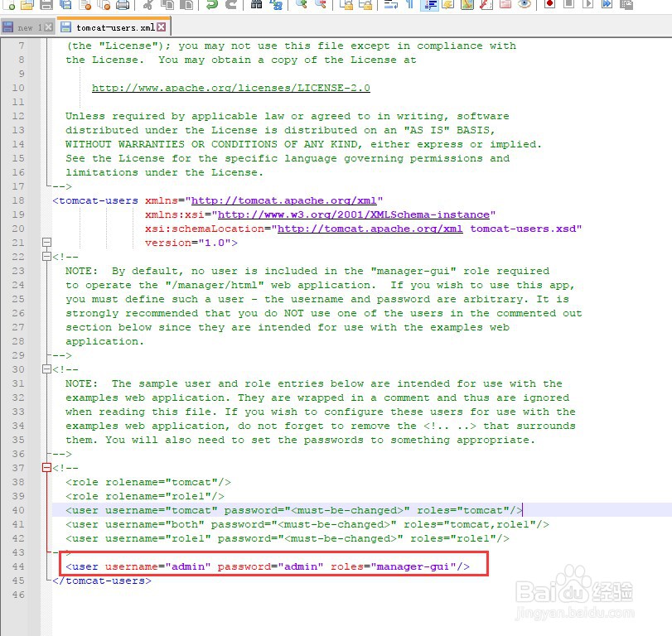The height and width of the screenshot is (636, 672).
Task: Open a file using the folder icon
Action: coord(27,4)
